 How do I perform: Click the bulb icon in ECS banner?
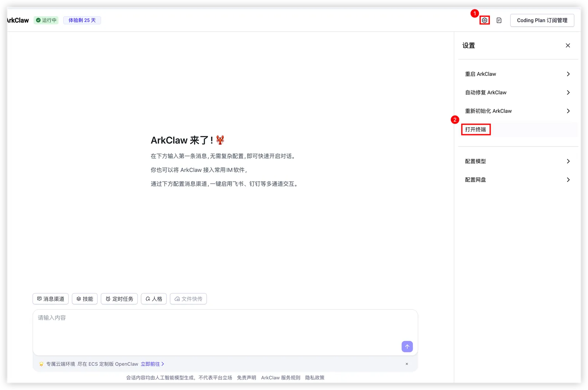pyautogui.click(x=41, y=364)
